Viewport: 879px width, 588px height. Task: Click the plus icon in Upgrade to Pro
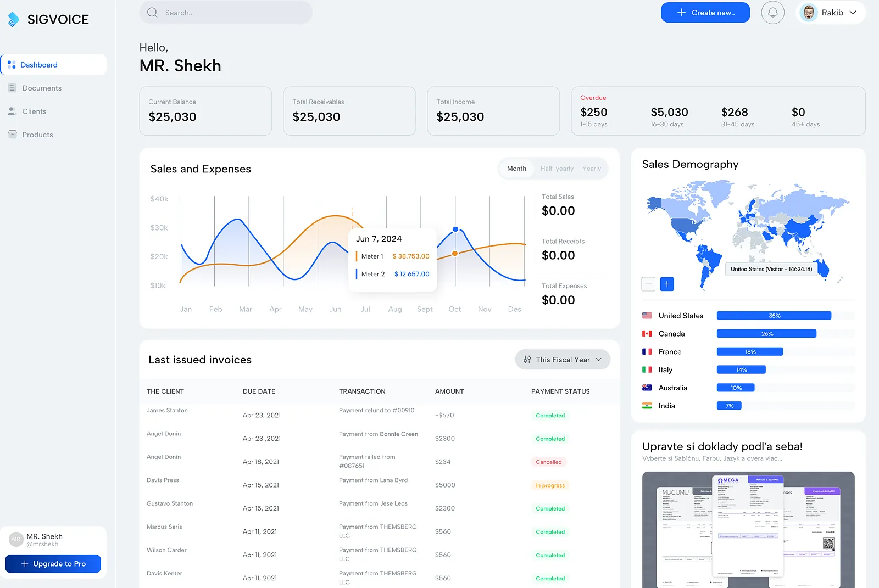(x=25, y=564)
